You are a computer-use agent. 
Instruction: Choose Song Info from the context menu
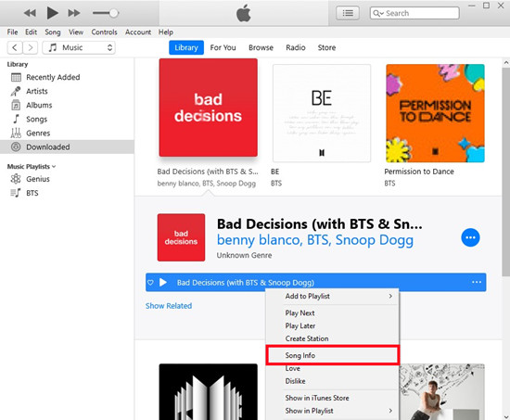(x=332, y=355)
